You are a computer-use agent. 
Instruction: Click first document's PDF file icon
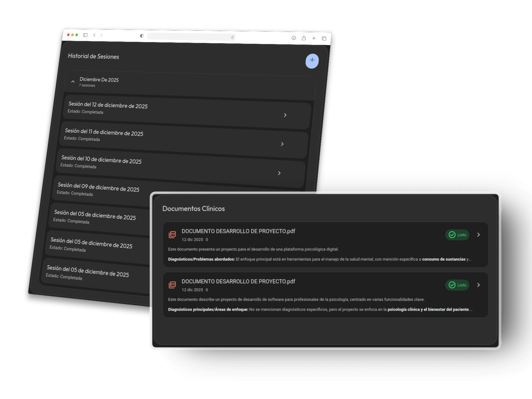click(172, 235)
